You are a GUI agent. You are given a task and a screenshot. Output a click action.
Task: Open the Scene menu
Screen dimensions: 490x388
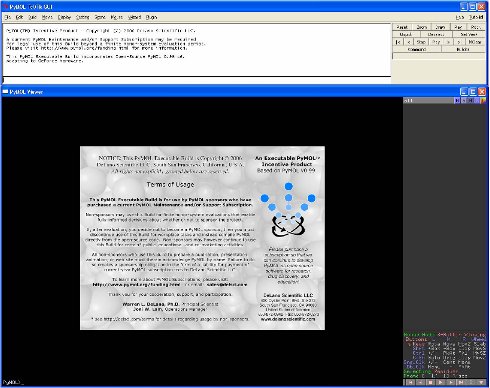[100, 17]
